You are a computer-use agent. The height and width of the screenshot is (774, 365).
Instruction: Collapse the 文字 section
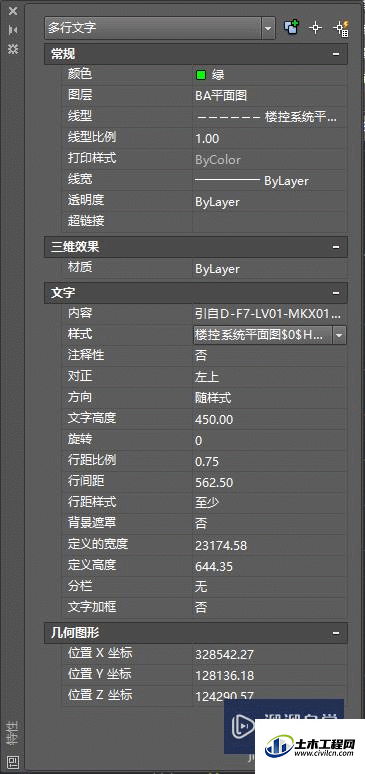pos(336,293)
